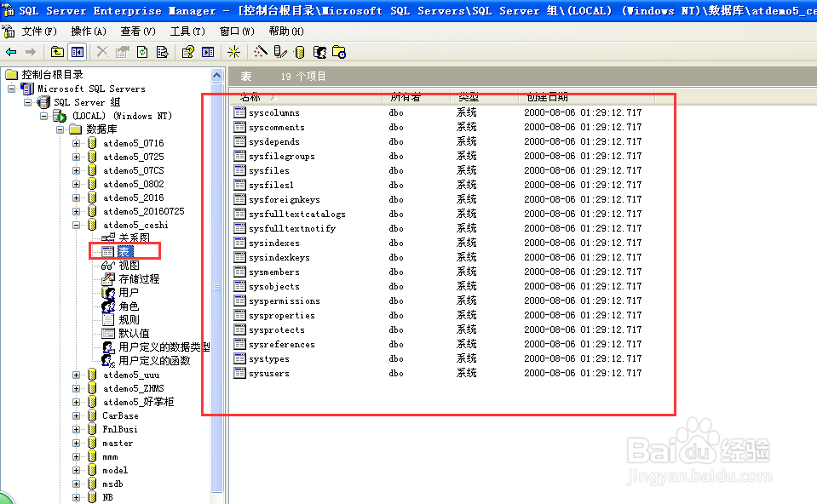Click the Export List toolbar icon

point(163,52)
